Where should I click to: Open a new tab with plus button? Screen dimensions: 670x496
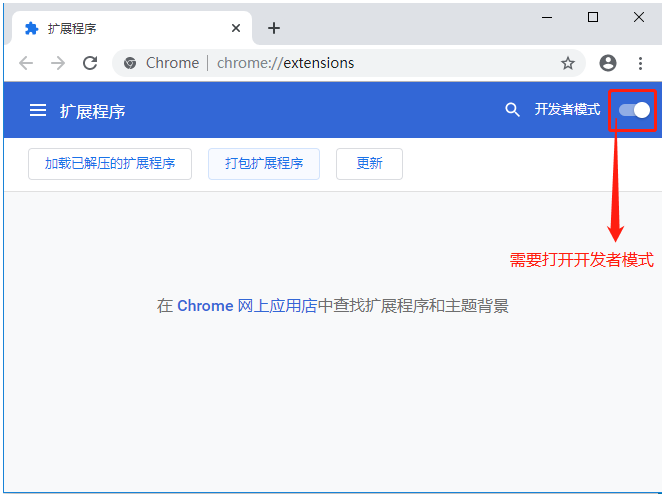(274, 28)
